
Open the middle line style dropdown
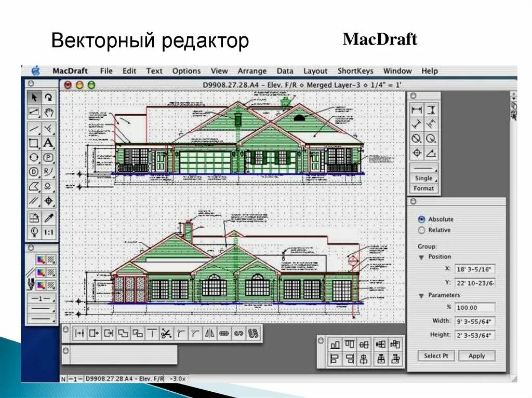[x=42, y=309]
